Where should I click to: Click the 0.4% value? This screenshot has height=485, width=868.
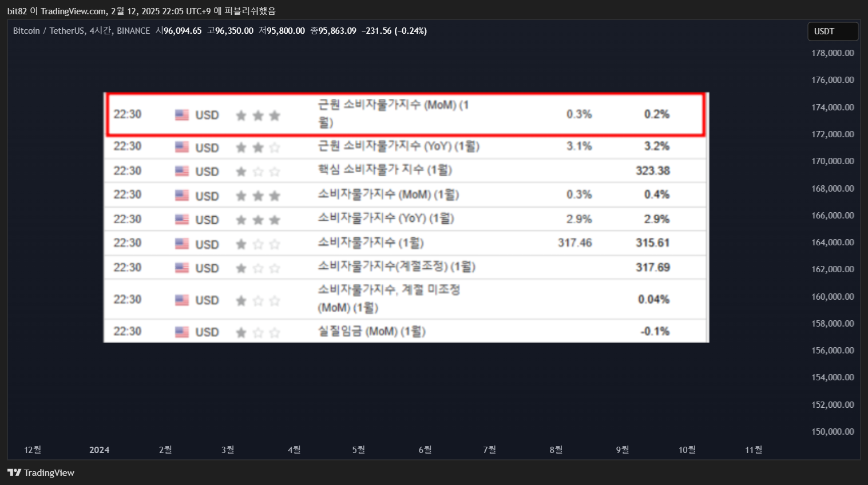point(657,195)
